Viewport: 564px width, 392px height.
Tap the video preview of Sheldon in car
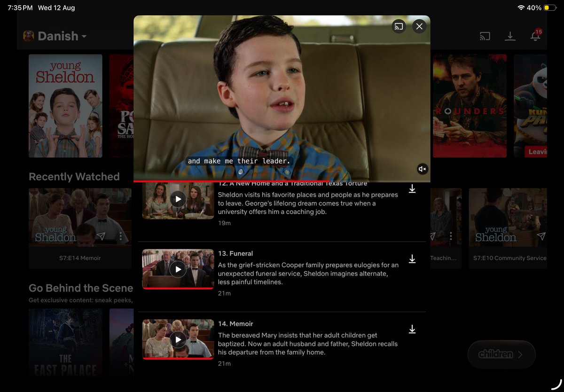[x=282, y=98]
